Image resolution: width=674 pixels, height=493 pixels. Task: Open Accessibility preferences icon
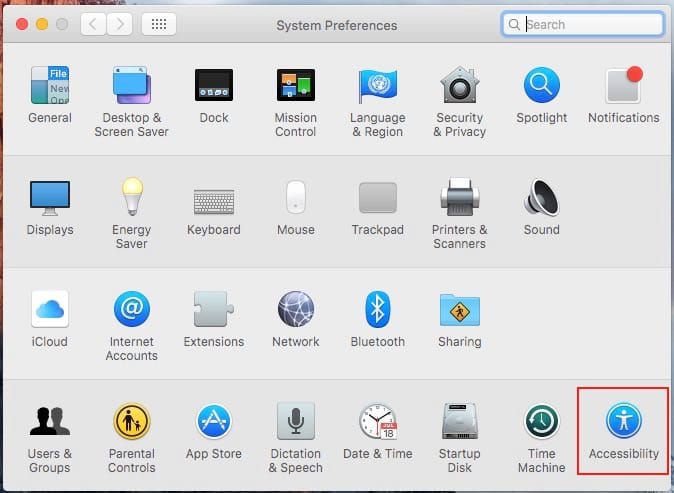[624, 421]
